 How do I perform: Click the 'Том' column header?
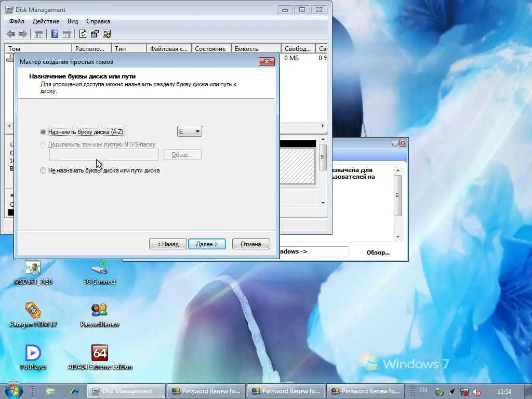click(38, 48)
